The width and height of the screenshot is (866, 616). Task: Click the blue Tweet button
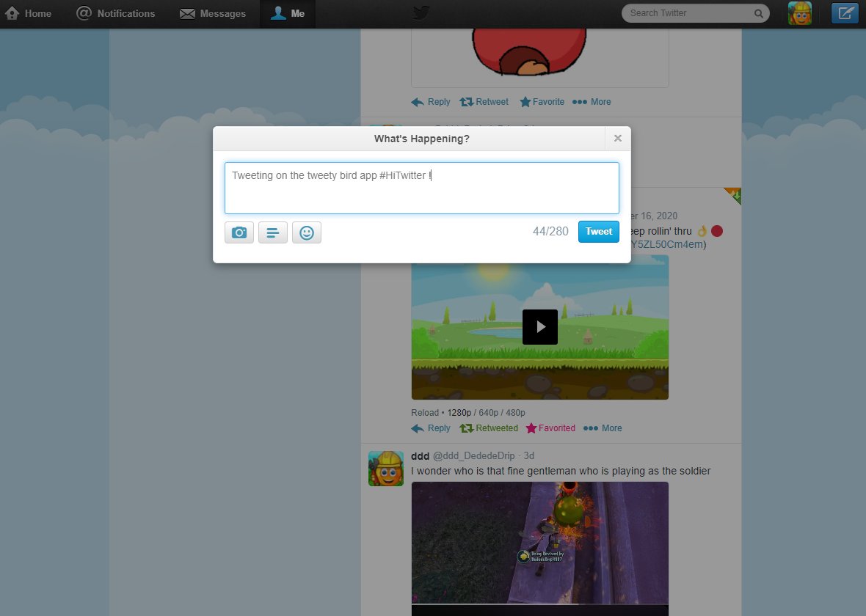(599, 232)
